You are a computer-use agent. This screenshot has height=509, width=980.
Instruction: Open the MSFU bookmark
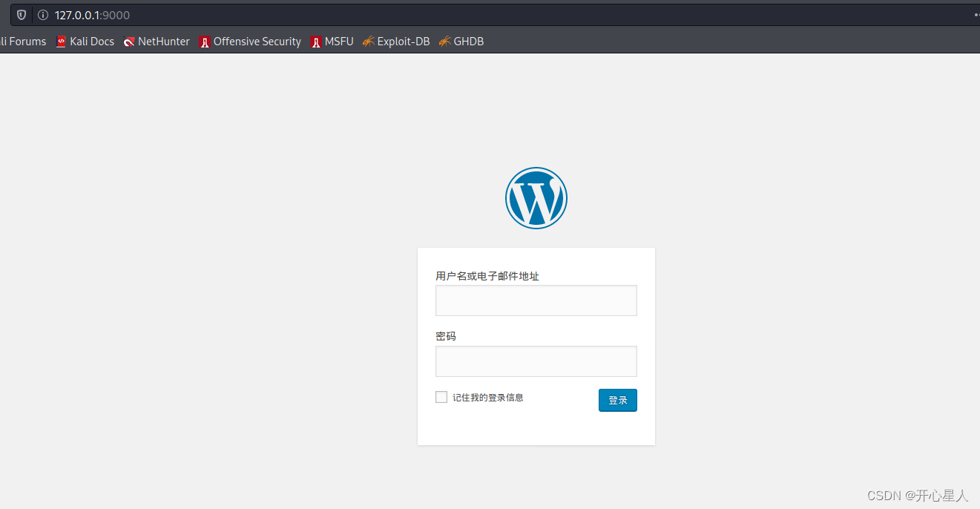(332, 42)
